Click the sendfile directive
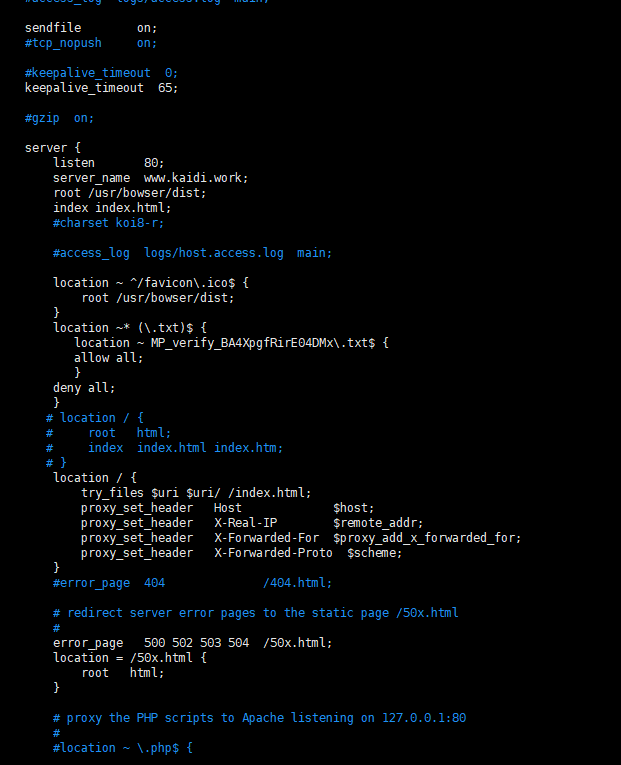 tap(53, 28)
